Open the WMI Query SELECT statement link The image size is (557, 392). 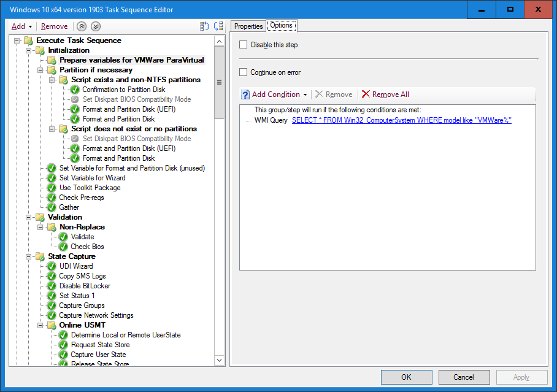(401, 120)
